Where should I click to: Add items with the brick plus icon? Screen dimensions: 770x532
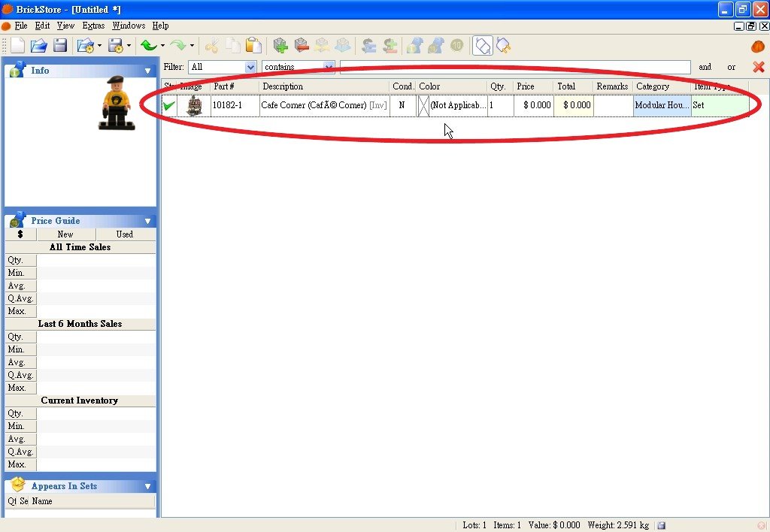[x=280, y=46]
